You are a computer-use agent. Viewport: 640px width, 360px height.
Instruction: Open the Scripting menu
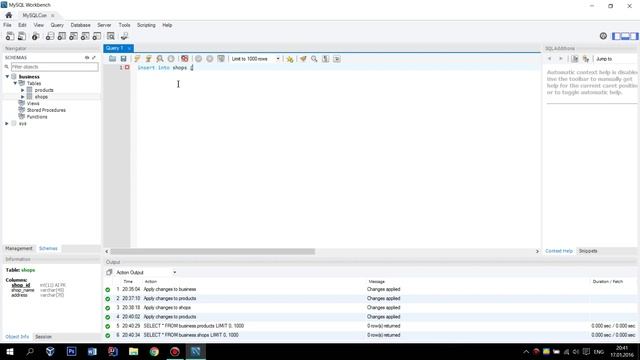146,25
